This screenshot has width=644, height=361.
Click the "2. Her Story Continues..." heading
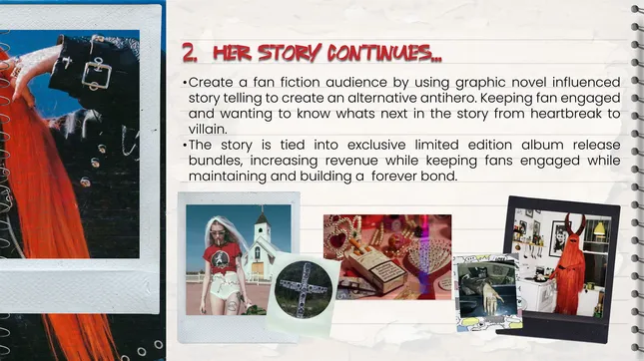(x=312, y=53)
